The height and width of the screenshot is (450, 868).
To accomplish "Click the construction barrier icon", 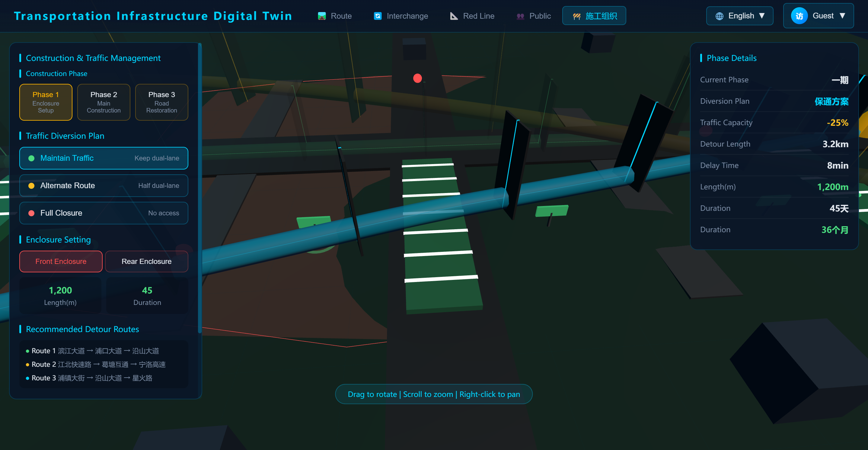I will point(576,16).
